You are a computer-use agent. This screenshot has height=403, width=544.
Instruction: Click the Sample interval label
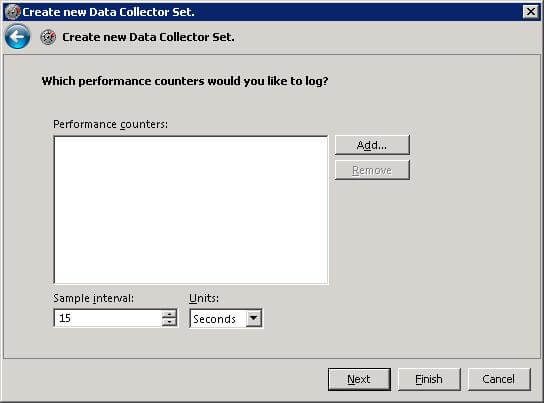click(x=93, y=298)
